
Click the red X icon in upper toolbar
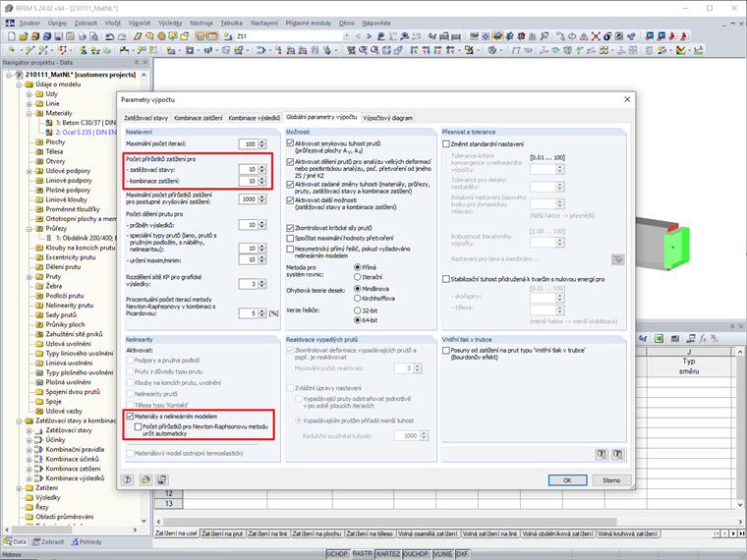[596, 36]
